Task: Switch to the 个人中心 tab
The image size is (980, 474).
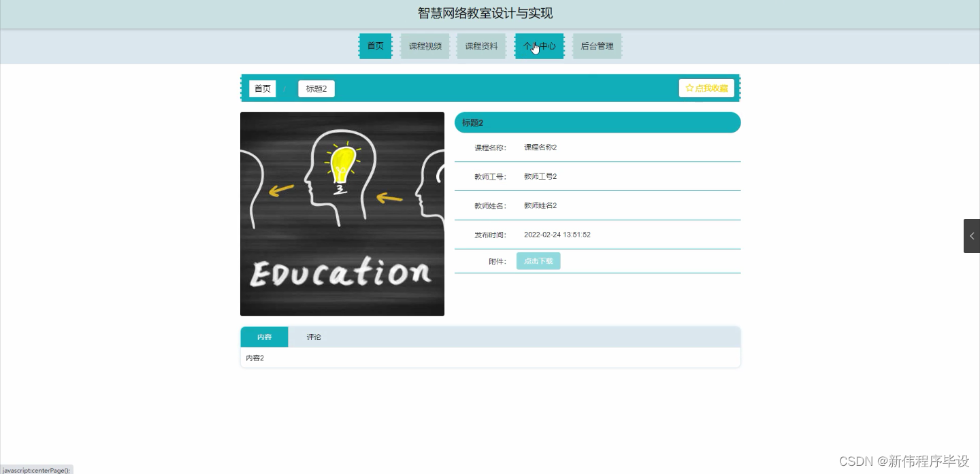Action: (x=539, y=46)
